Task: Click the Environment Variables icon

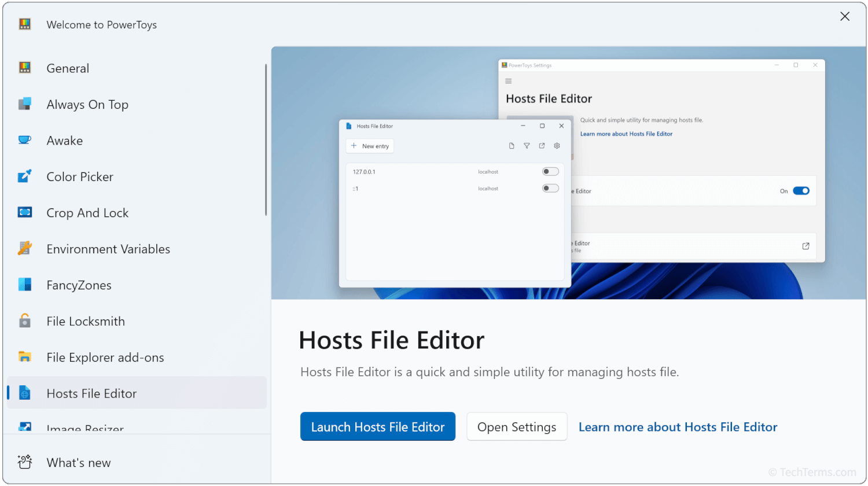Action: click(x=25, y=248)
